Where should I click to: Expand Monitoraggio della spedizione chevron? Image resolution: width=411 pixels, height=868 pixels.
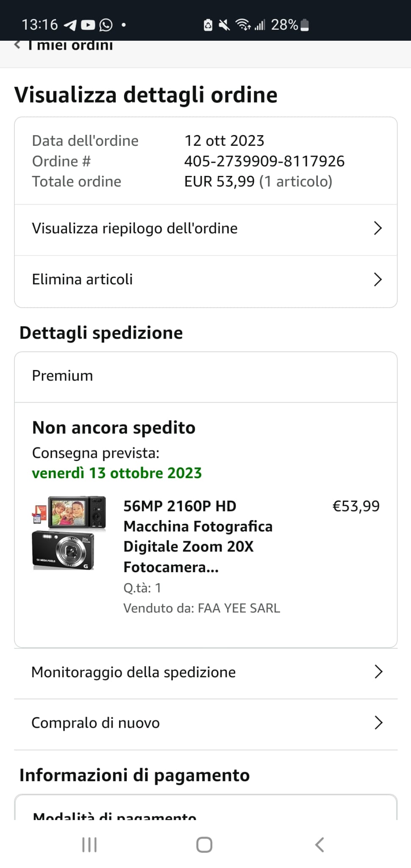point(378,672)
